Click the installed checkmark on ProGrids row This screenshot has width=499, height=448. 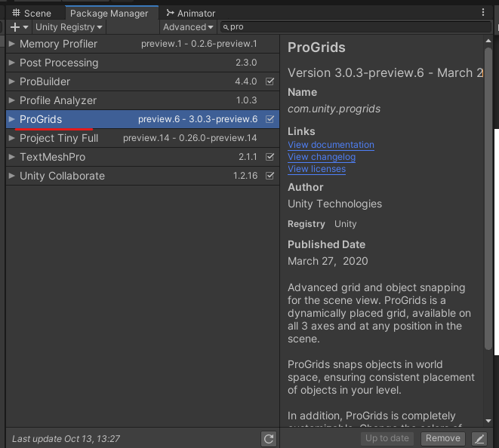[270, 119]
